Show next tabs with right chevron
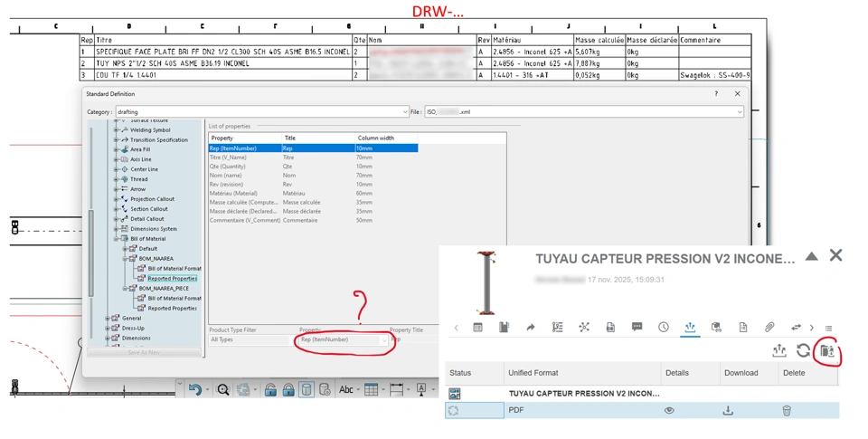The image size is (868, 439). tap(812, 328)
